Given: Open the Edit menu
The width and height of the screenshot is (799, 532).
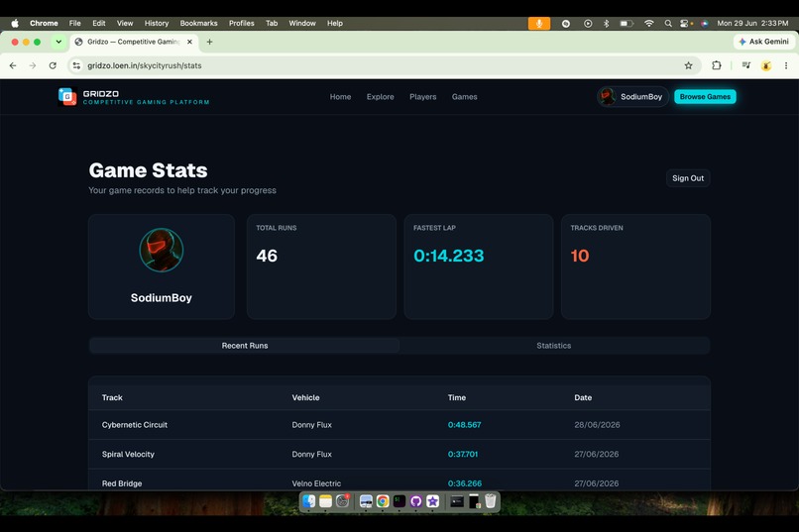Looking at the screenshot, I should point(99,24).
